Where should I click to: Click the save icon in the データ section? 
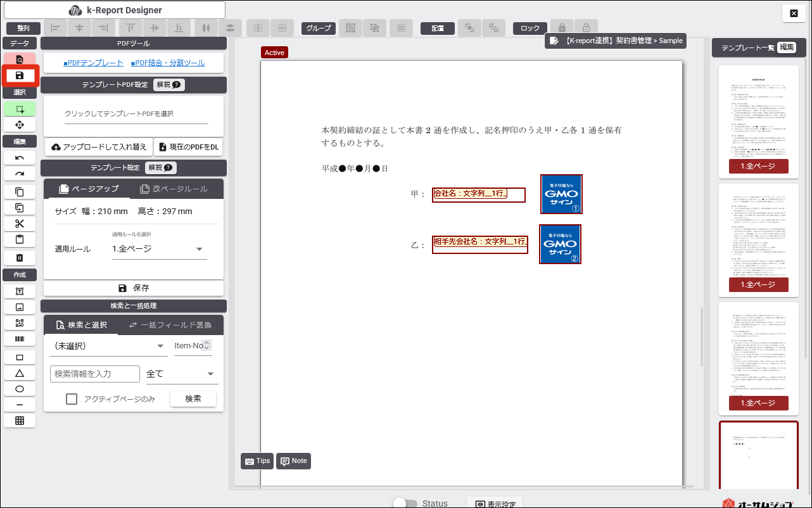(x=20, y=76)
